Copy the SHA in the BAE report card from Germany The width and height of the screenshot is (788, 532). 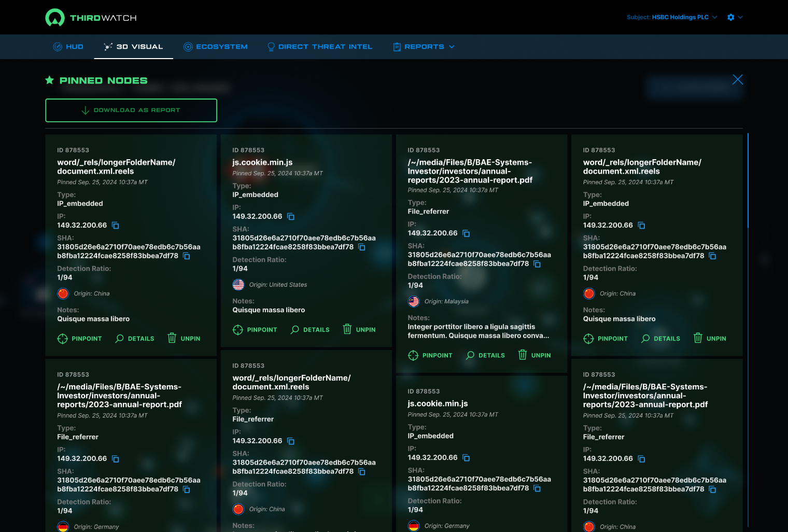pos(187,489)
